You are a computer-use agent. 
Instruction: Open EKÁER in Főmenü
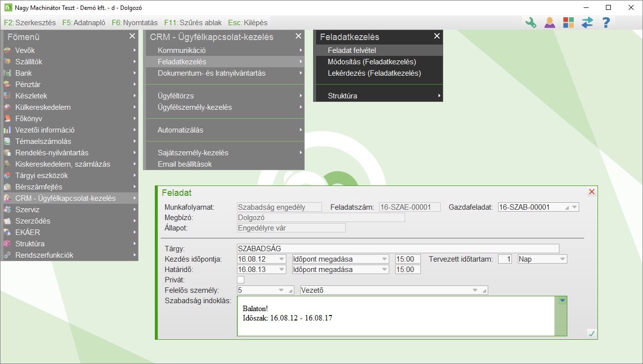pyautogui.click(x=70, y=232)
